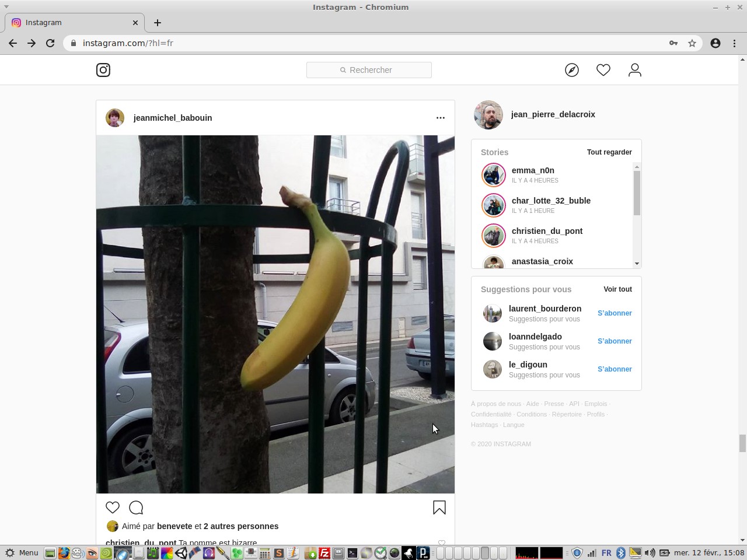The height and width of the screenshot is (560, 747).
Task: Save the post with bookmark icon
Action: (x=439, y=508)
